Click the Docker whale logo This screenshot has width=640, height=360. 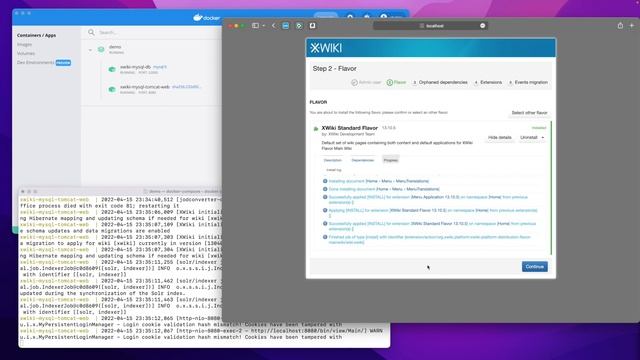pyautogui.click(x=198, y=18)
